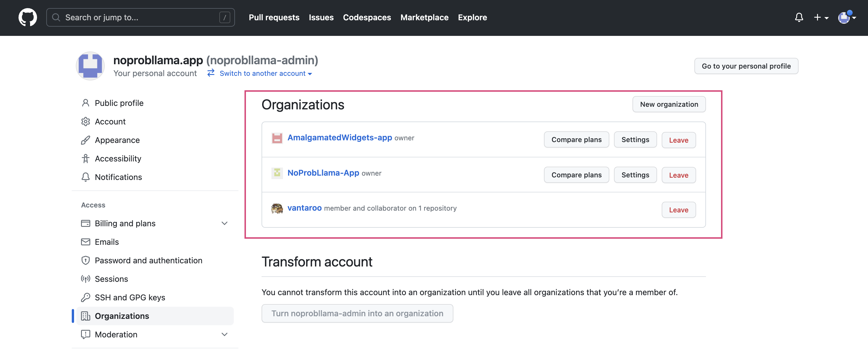868x353 pixels.
Task: Select Accessibility settings page
Action: [x=155, y=158]
